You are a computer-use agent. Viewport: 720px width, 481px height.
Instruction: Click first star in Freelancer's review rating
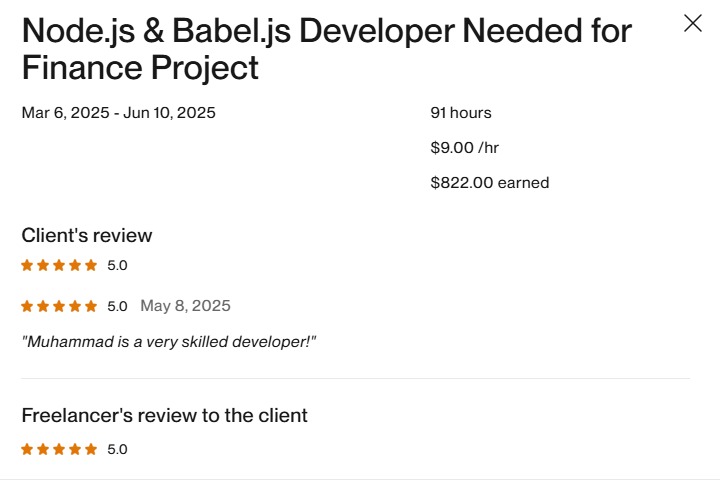[x=27, y=450]
